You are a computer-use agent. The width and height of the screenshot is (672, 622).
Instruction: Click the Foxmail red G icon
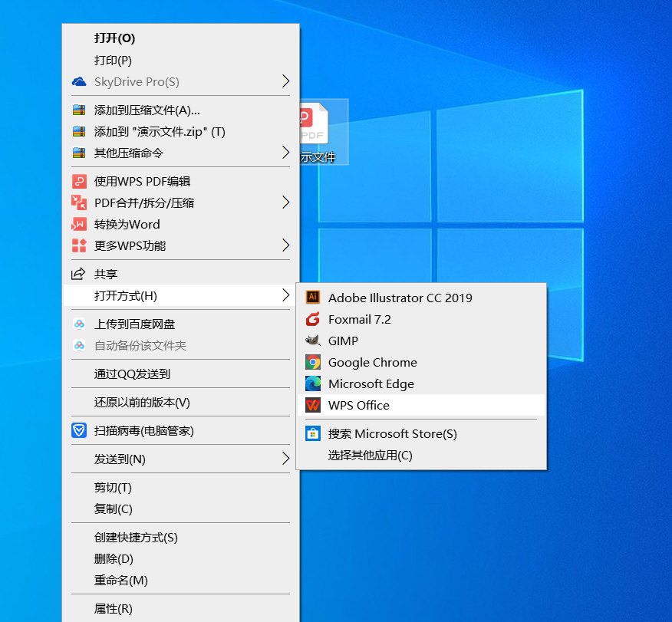(x=313, y=319)
